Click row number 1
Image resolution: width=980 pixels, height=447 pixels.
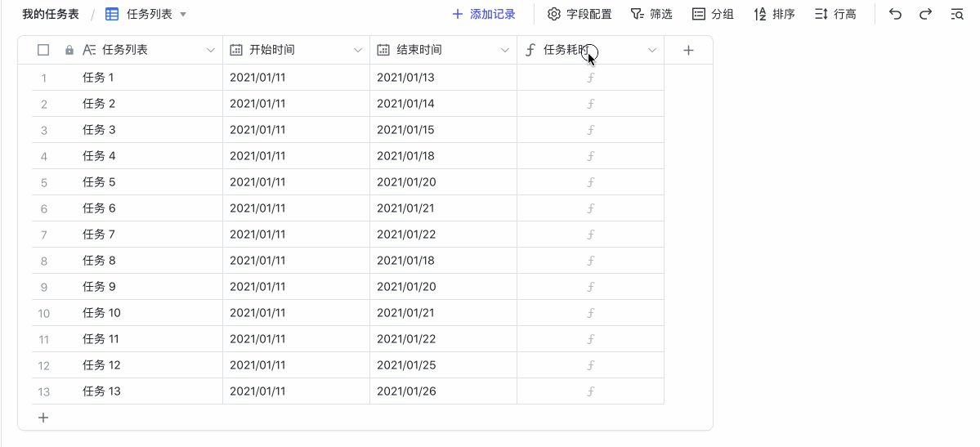coord(44,78)
